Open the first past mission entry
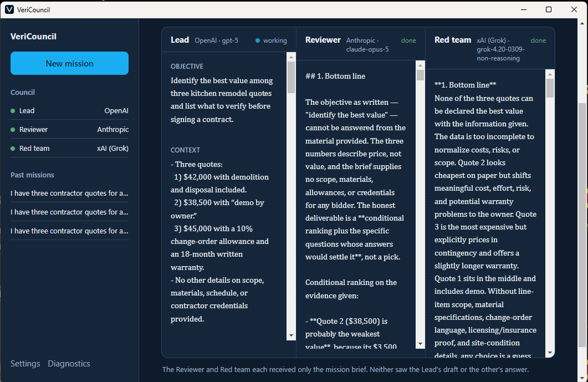Viewport: 588px width, 382px height. pyautogui.click(x=69, y=193)
